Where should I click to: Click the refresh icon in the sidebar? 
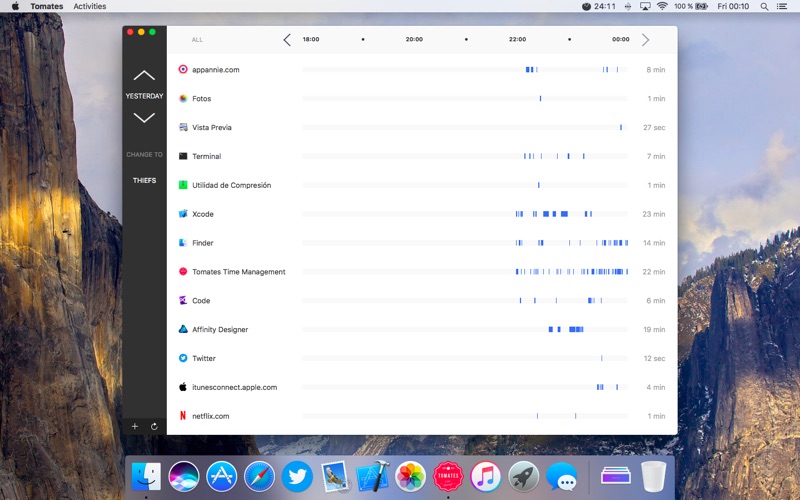[154, 426]
